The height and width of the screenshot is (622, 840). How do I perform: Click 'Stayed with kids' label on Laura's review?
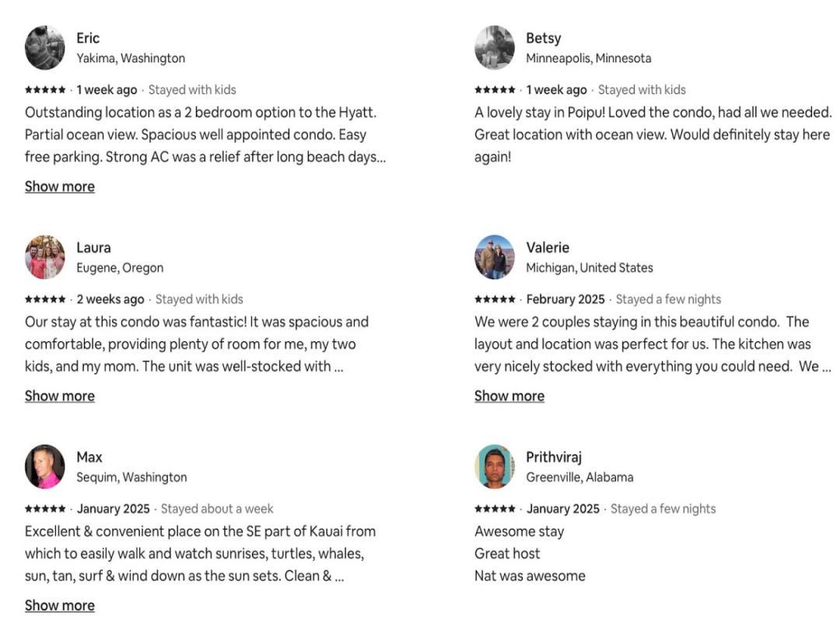[199, 299]
